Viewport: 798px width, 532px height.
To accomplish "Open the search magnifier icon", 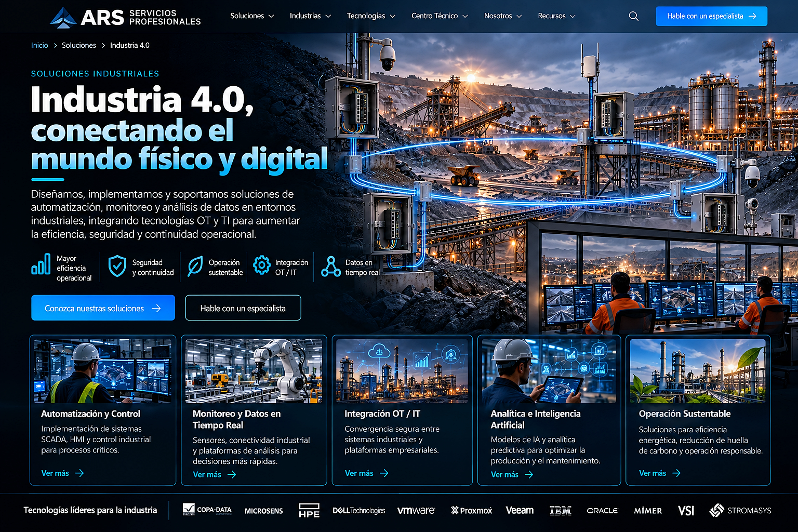I will coord(633,16).
